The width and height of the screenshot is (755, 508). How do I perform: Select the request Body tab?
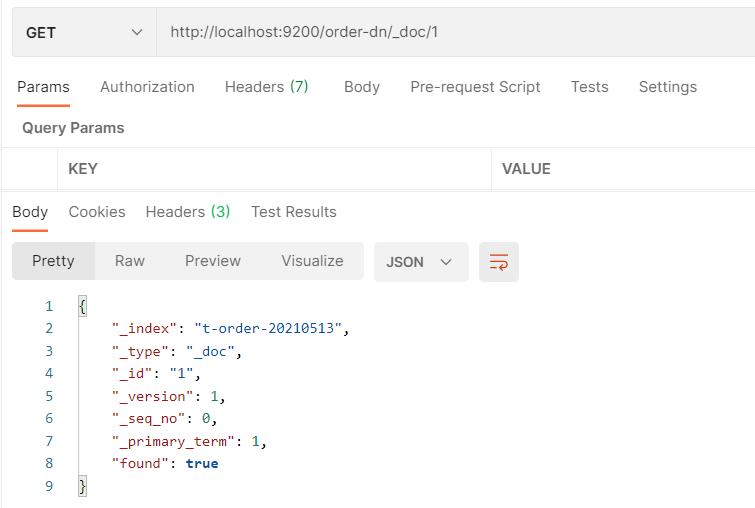[x=361, y=87]
